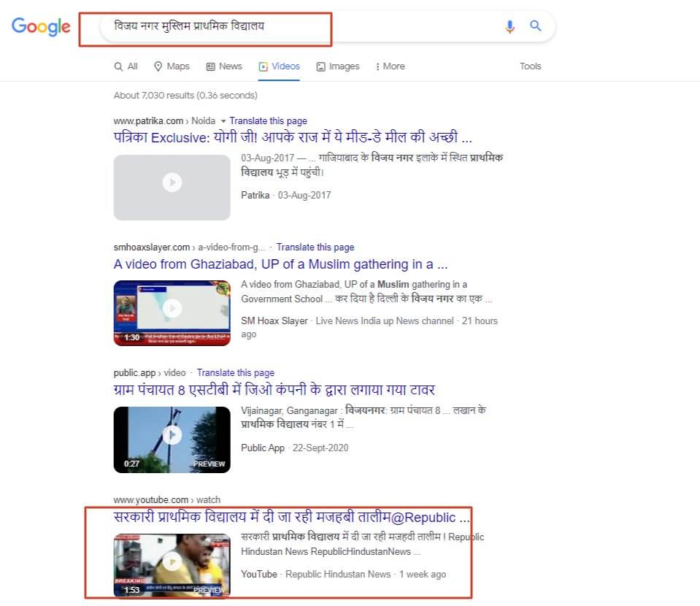Click the Google logo
The image size is (700, 606).
coord(41,27)
